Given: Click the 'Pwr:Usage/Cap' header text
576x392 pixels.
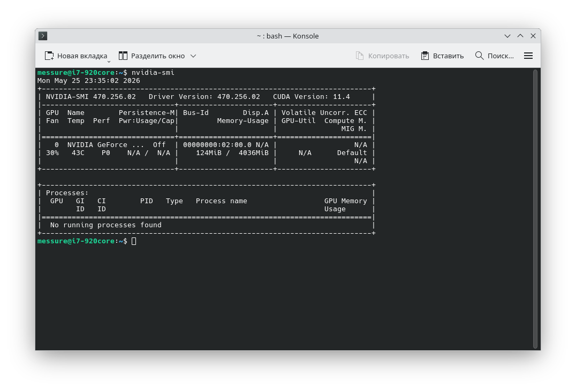Looking at the screenshot, I should (147, 121).
